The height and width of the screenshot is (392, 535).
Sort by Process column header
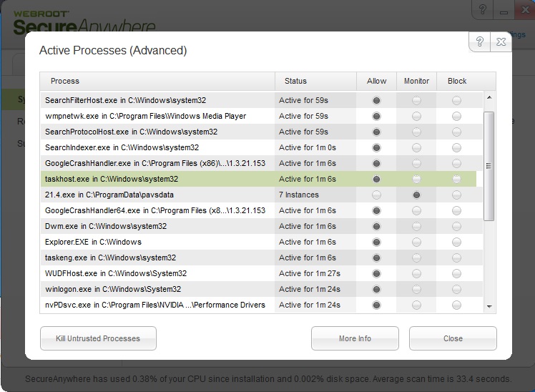(157, 82)
